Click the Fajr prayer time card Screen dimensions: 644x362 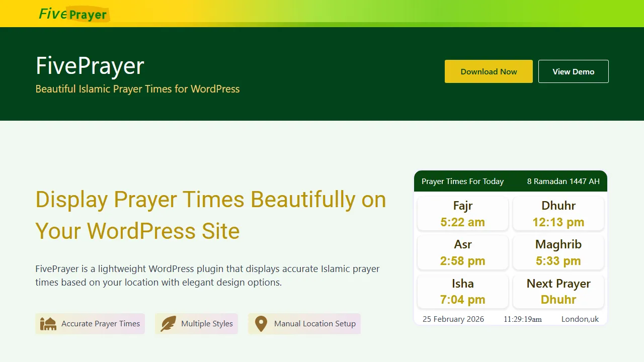462,213
